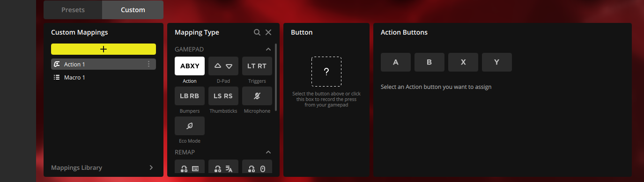Viewport: 644px width, 182px height.
Task: Choose the ABXY Action mapping type
Action: pos(190,66)
